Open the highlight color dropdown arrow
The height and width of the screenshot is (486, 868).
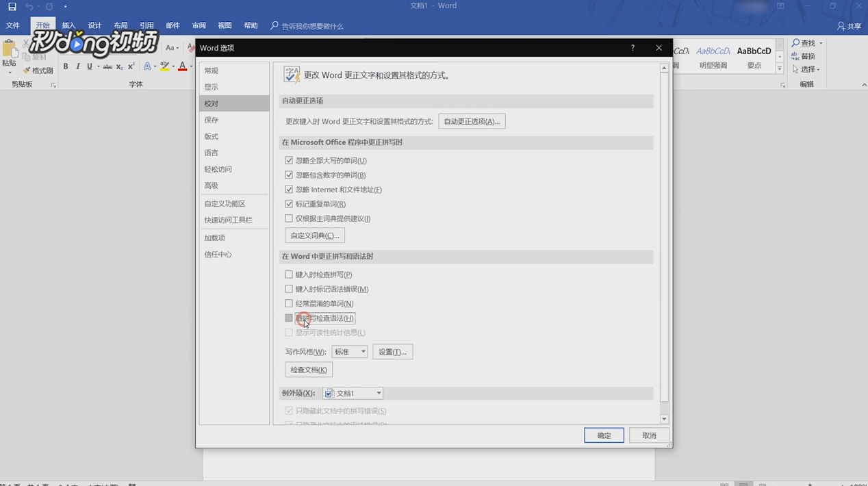point(173,66)
